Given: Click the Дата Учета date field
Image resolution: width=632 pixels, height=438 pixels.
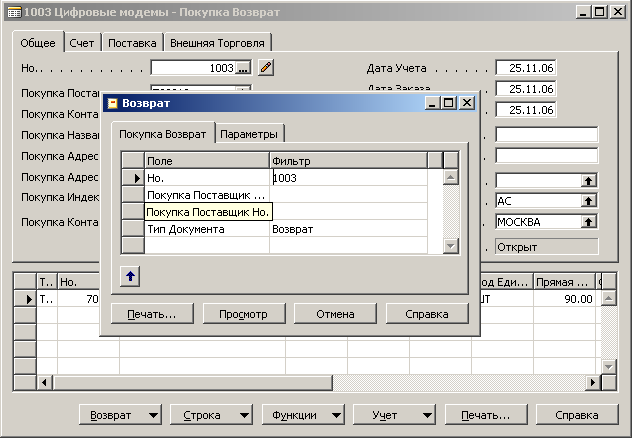Looking at the screenshot, I should pos(526,68).
